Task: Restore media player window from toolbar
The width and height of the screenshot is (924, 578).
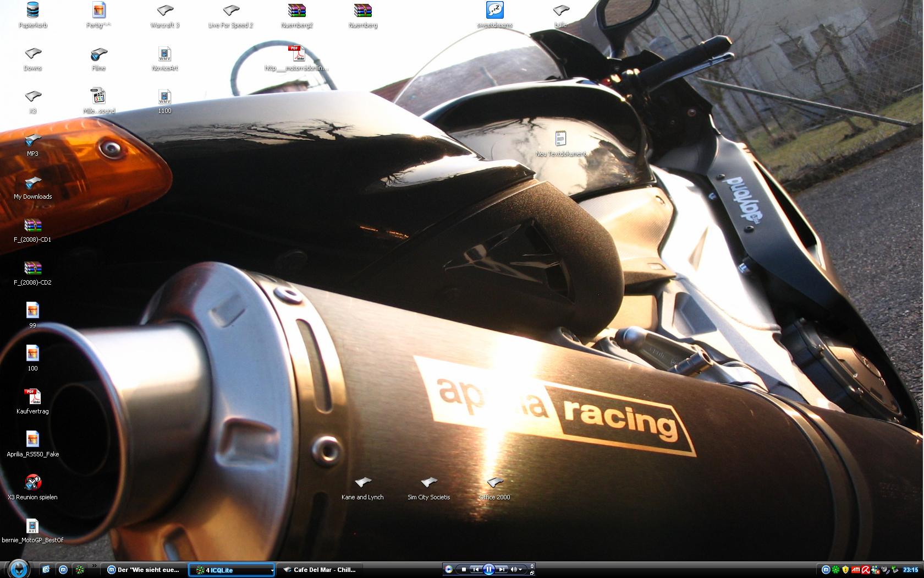Action: pos(532,573)
